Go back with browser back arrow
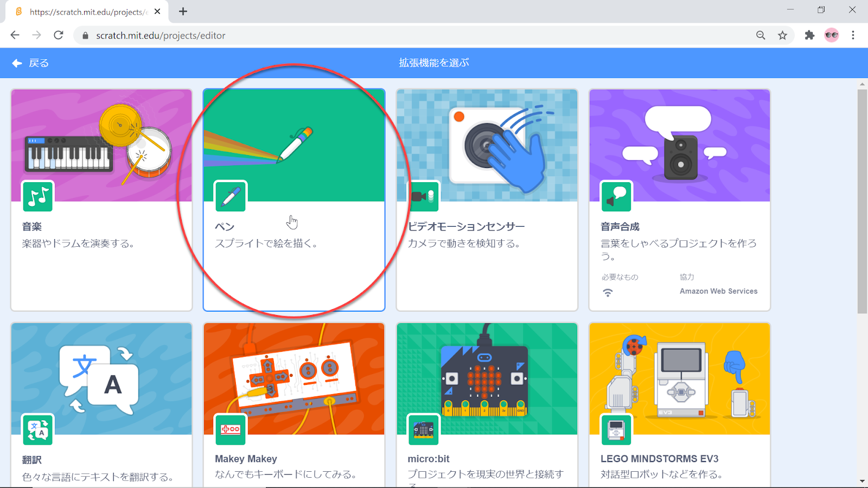Screen dimensions: 868x488 point(15,35)
